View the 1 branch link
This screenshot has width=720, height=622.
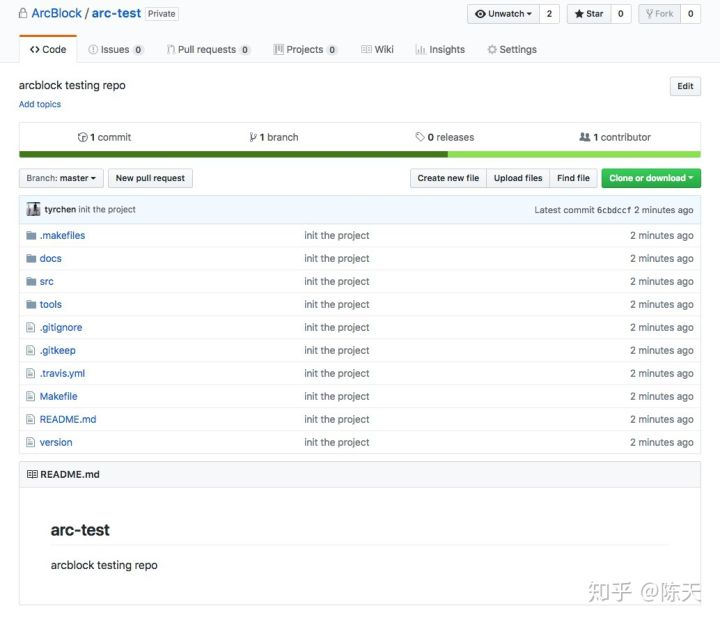274,137
